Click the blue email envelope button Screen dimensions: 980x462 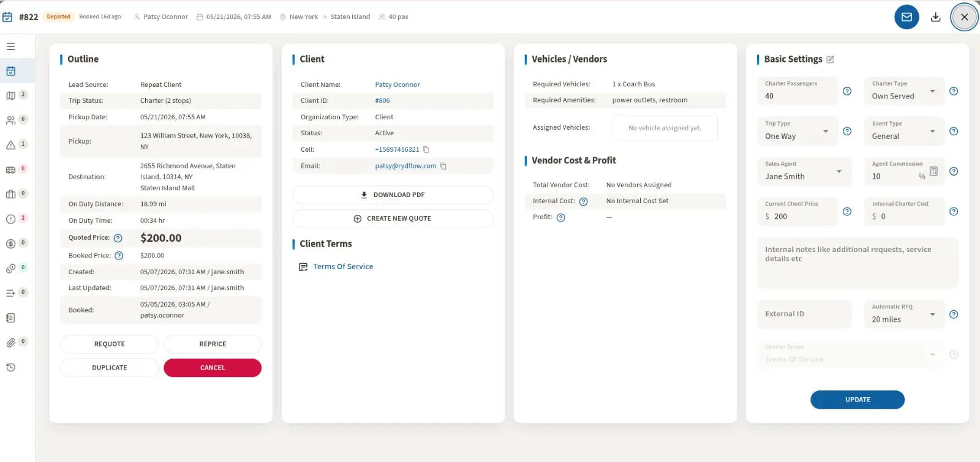coord(907,17)
